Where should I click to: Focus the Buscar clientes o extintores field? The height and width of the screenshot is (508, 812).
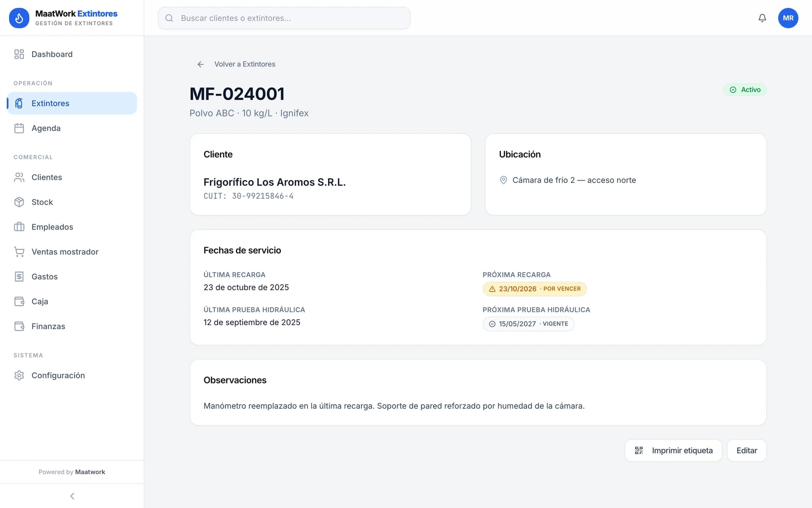pyautogui.click(x=284, y=18)
